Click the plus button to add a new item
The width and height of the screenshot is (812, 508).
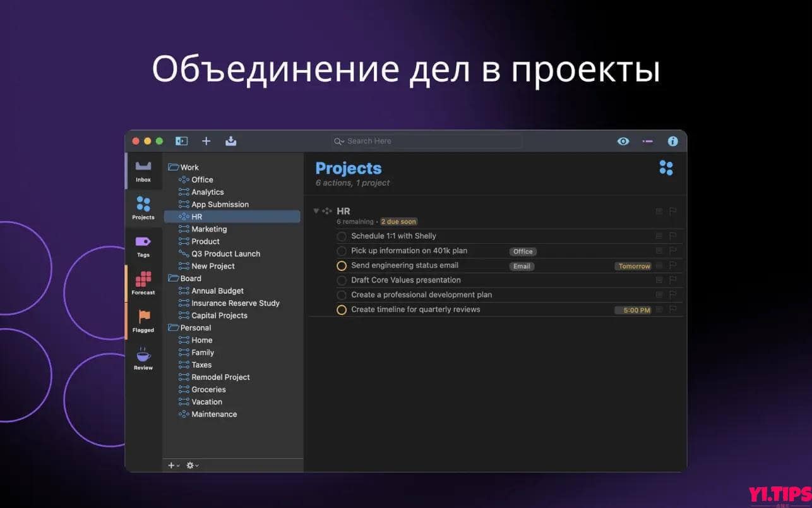[206, 141]
